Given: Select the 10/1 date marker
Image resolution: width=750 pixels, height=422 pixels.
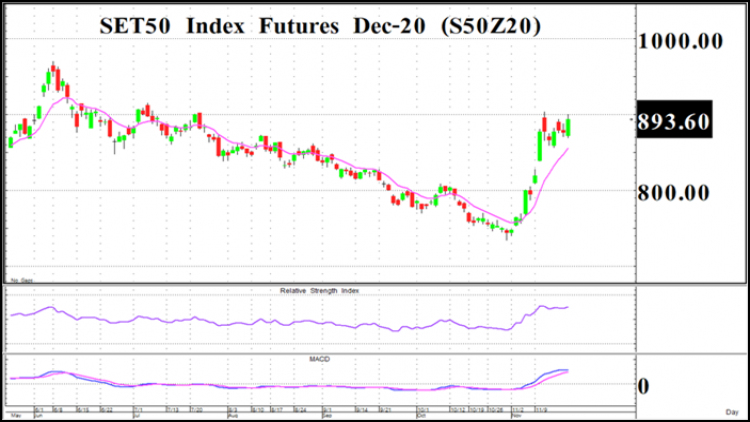Looking at the screenshot, I should 422,410.
